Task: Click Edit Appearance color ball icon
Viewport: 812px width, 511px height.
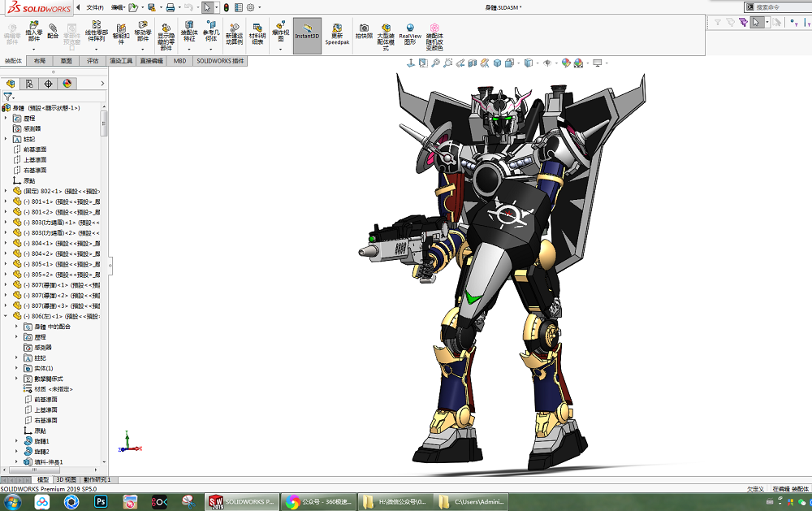Action: (x=566, y=63)
